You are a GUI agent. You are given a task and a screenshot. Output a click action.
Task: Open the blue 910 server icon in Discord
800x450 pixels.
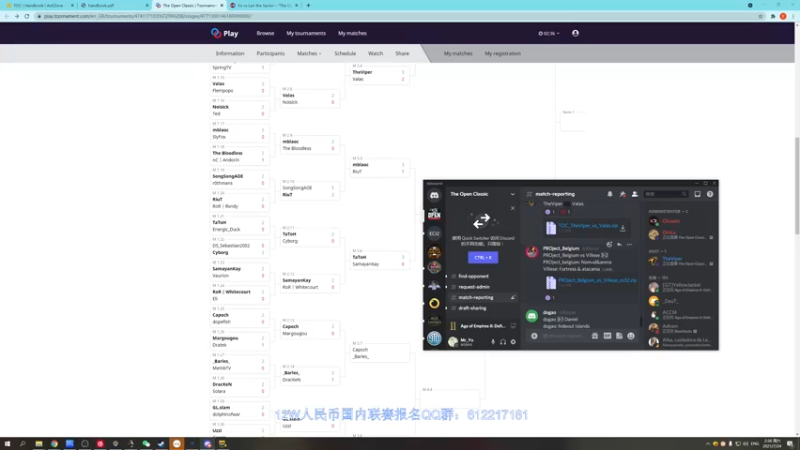click(434, 338)
